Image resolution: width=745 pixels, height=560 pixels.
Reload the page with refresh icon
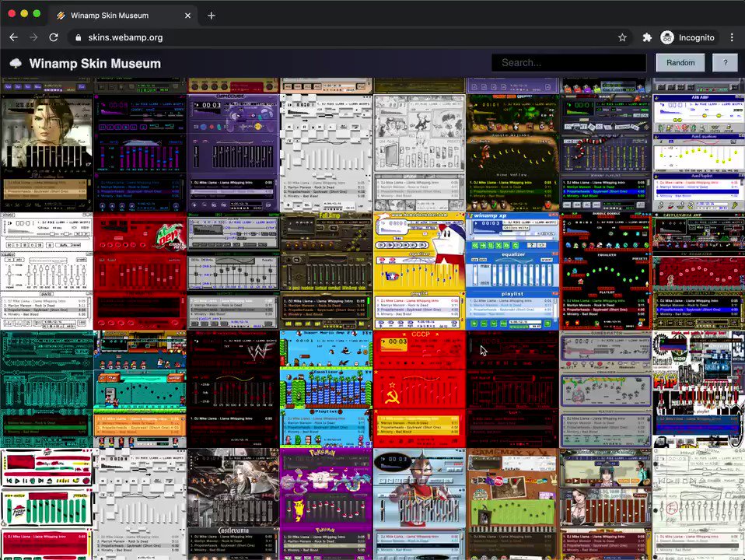53,37
